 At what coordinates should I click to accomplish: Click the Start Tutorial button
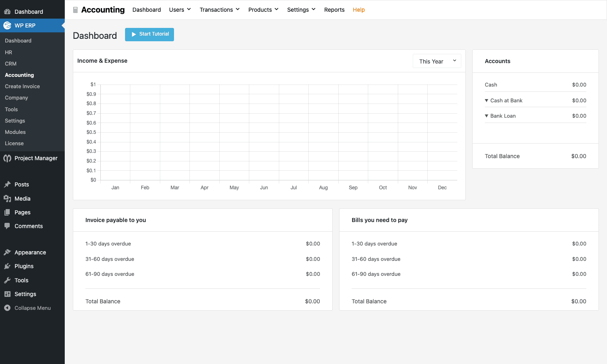coord(149,34)
